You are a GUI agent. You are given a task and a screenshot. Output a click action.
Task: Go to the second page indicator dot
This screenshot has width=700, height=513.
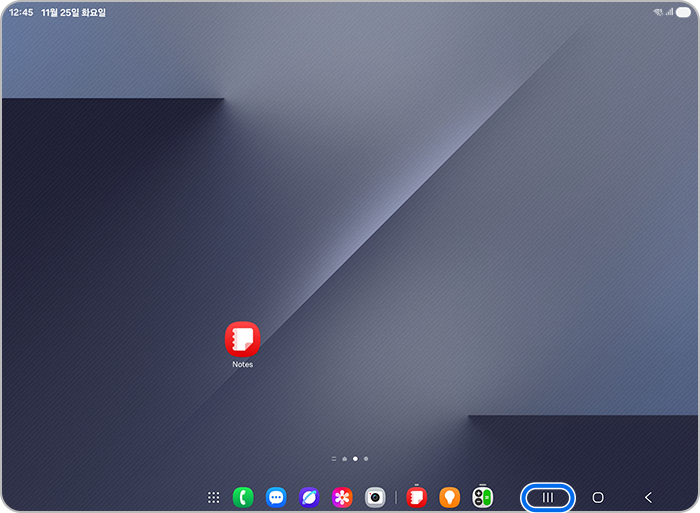point(344,458)
